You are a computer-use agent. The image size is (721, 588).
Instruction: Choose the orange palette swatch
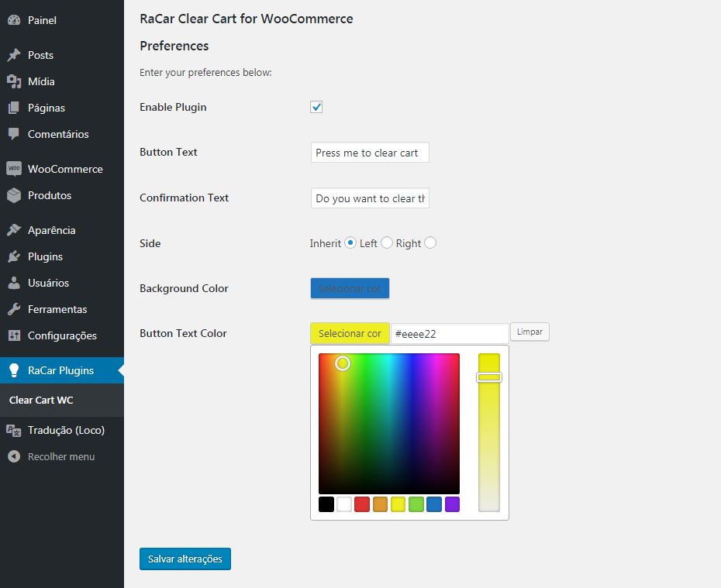point(381,504)
